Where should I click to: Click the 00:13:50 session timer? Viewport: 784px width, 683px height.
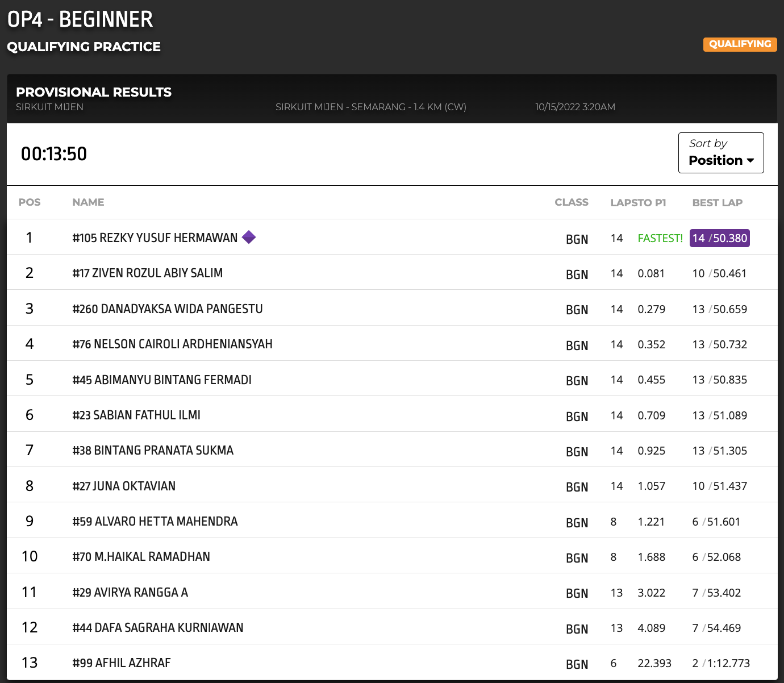[54, 154]
